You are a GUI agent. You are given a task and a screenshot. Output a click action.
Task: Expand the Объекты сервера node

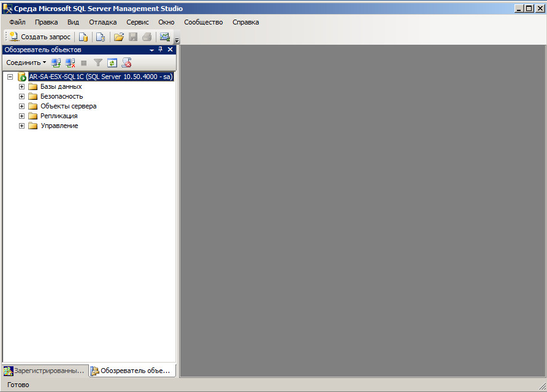click(21, 106)
